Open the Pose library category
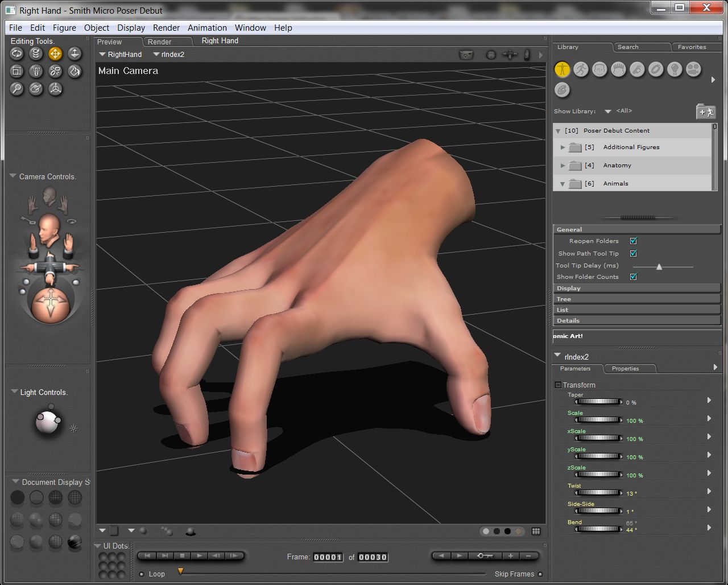This screenshot has height=585, width=728. coord(581,69)
